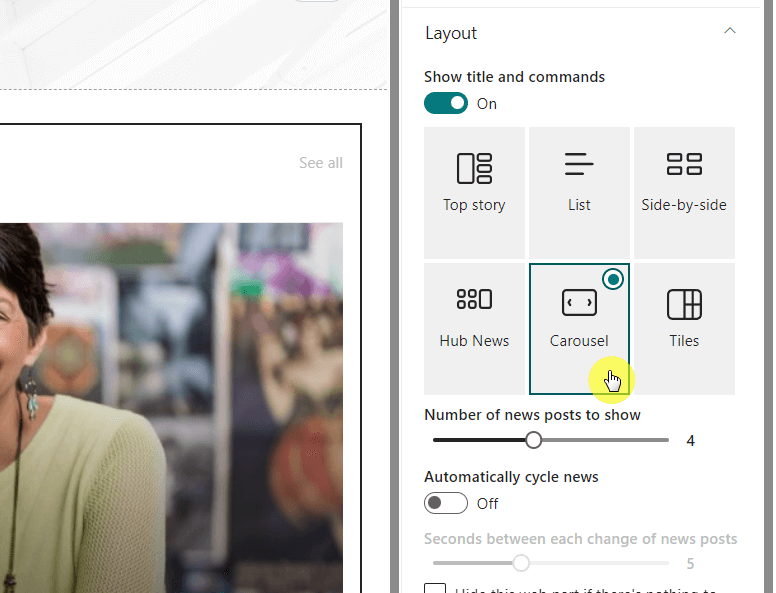
Task: Enable Automatically cycle news toggle
Action: [445, 503]
